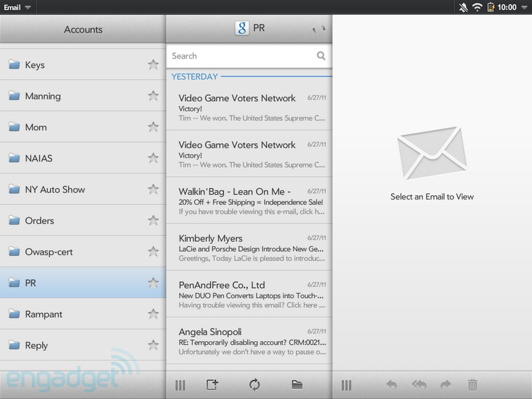This screenshot has height=399, width=532.
Task: Click the Google account icon beside PR
Action: tap(242, 28)
